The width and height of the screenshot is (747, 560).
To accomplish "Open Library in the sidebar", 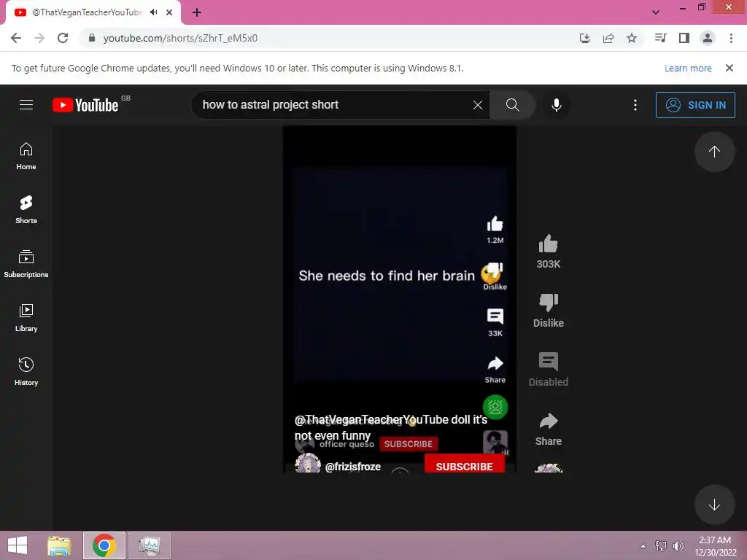I will point(26,318).
